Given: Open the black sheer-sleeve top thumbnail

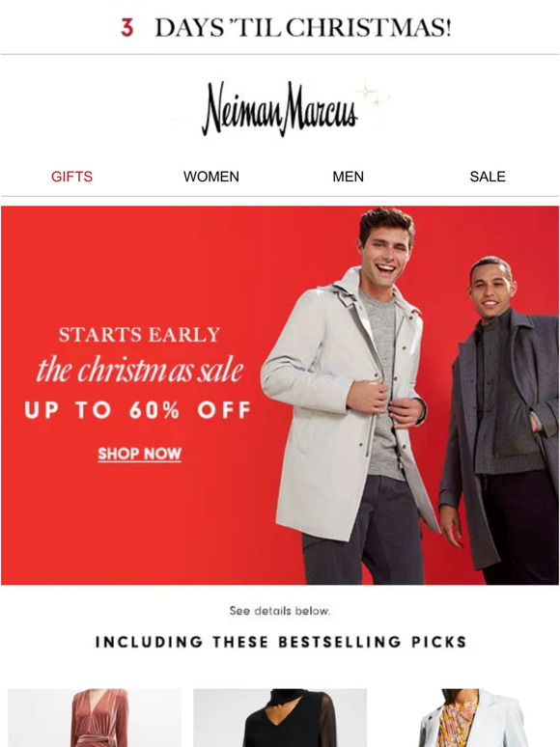Looking at the screenshot, I should coord(280,717).
